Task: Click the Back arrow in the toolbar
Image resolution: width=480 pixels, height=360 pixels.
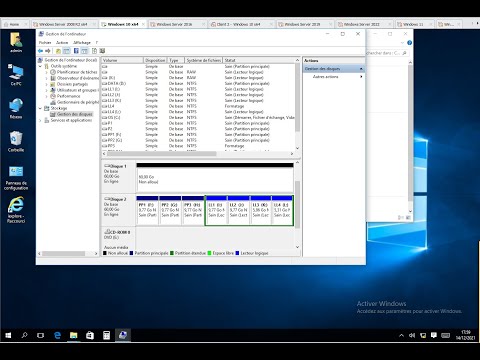Action: tap(40, 51)
